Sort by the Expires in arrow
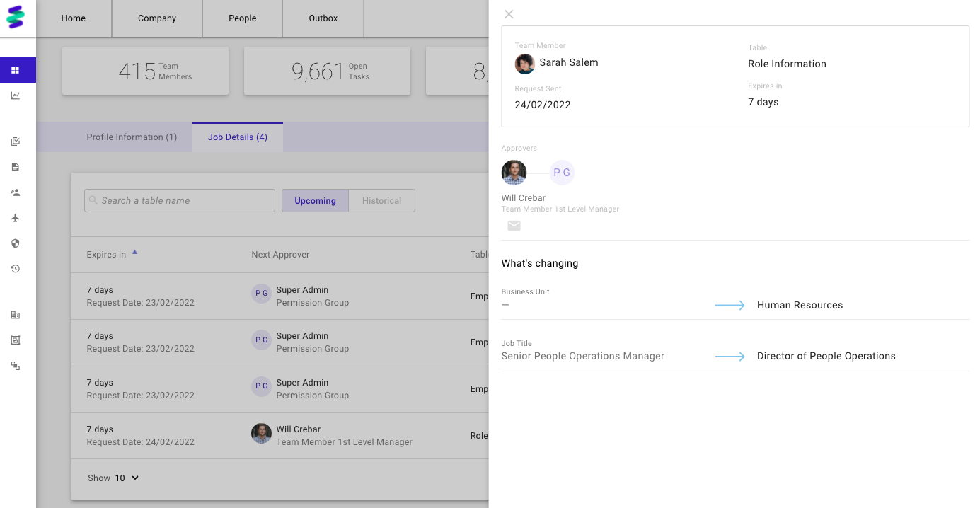Screen dimensions: 980x508 [x=134, y=253]
